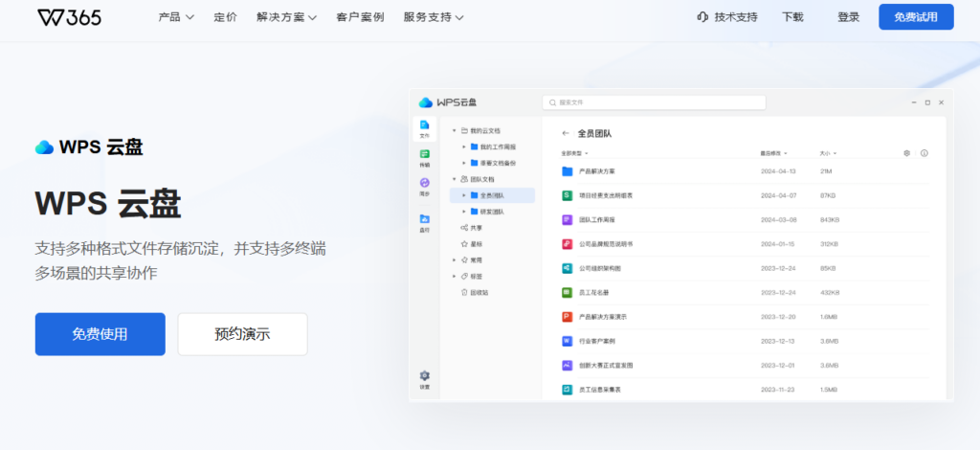Open the 解决方案 dropdown menu

click(x=286, y=17)
